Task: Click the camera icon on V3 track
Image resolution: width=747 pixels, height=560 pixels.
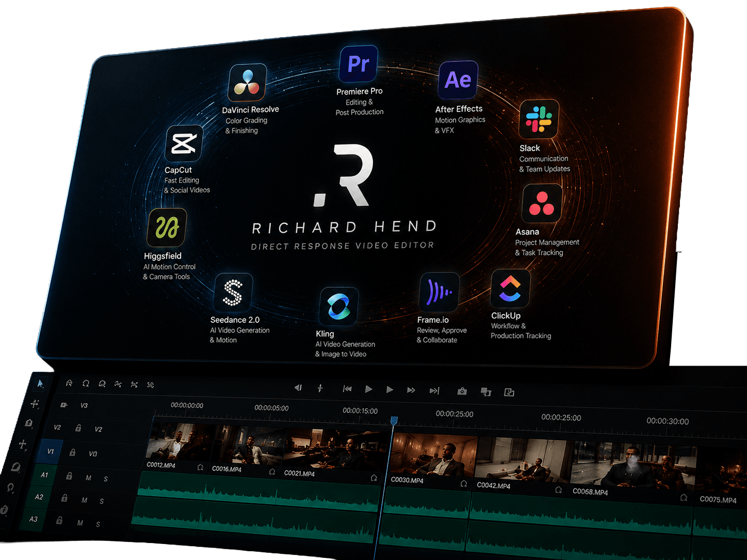Action: [x=63, y=405]
